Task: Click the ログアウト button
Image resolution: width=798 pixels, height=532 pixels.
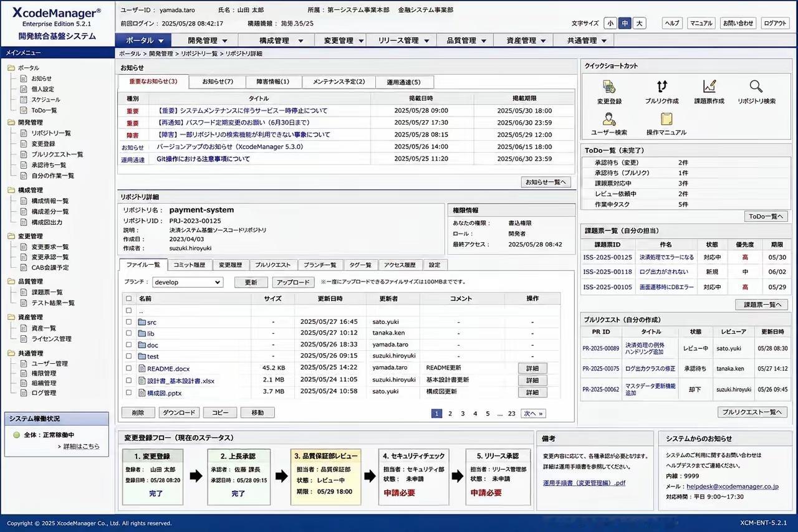Action: [775, 23]
